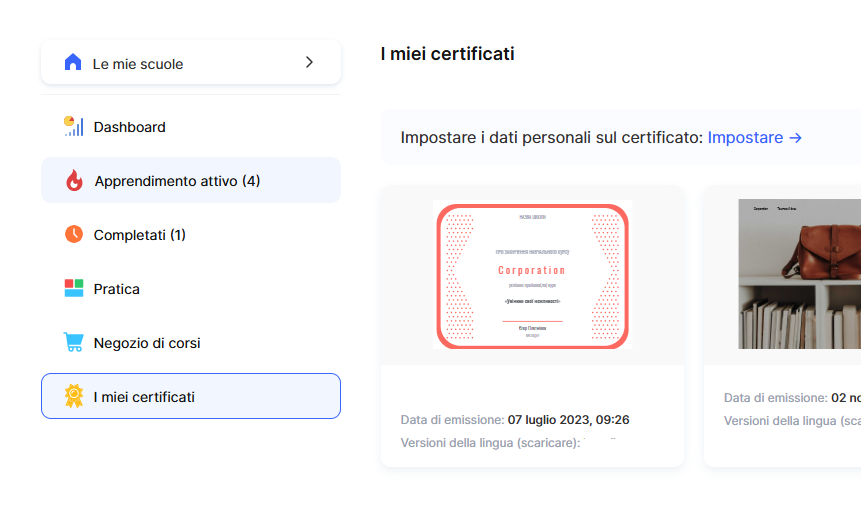Open Apprendimento attivo (4) section

tap(177, 181)
